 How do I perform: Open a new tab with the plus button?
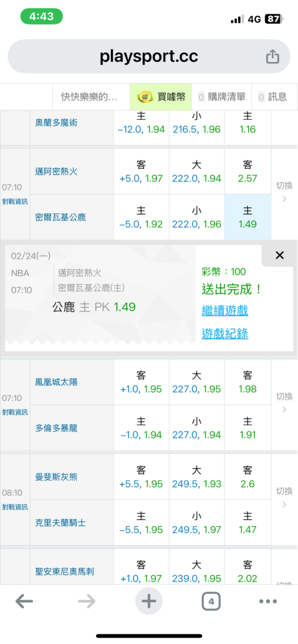tap(149, 601)
